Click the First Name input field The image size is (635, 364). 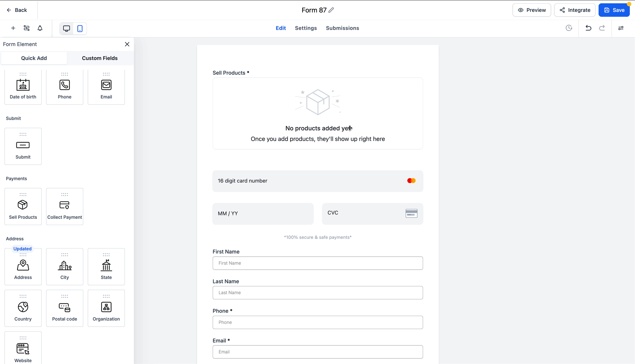[x=317, y=263]
